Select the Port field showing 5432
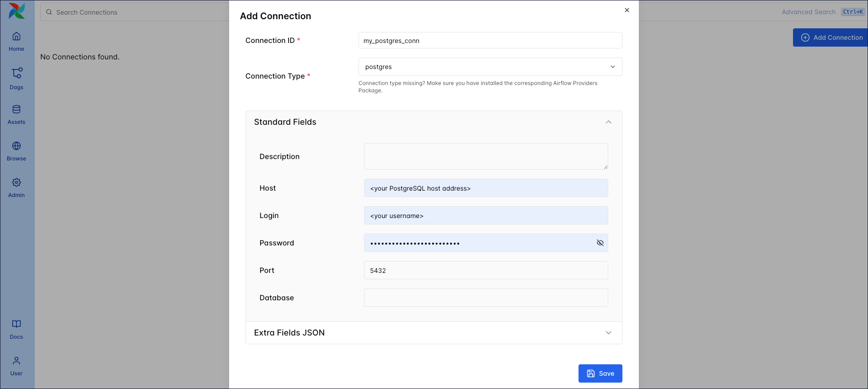 click(486, 270)
